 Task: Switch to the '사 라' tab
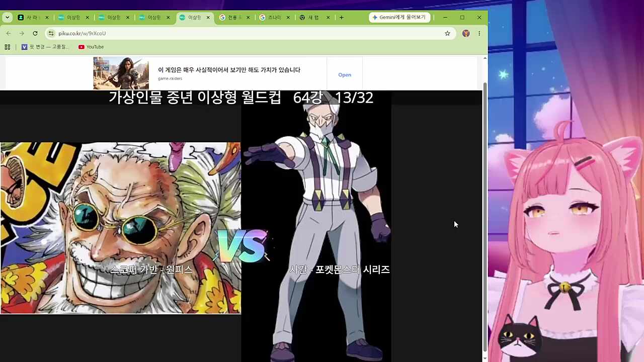pyautogui.click(x=34, y=17)
